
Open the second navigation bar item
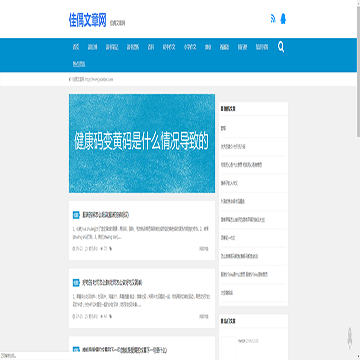coord(92,47)
